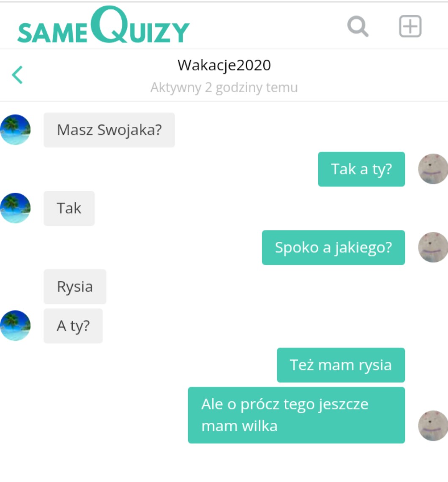The image size is (448, 482).
Task: Open the search magnifier icon
Action: 358,27
